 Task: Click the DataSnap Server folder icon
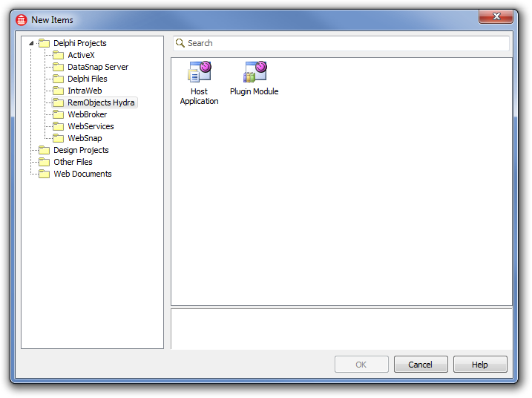pos(59,67)
